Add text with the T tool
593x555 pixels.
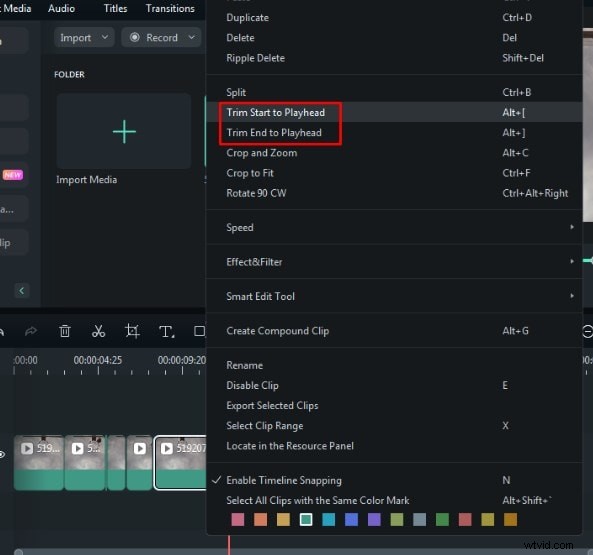[166, 332]
